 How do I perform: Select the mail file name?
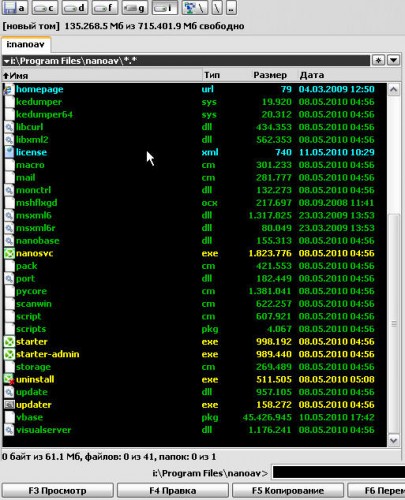(26, 178)
